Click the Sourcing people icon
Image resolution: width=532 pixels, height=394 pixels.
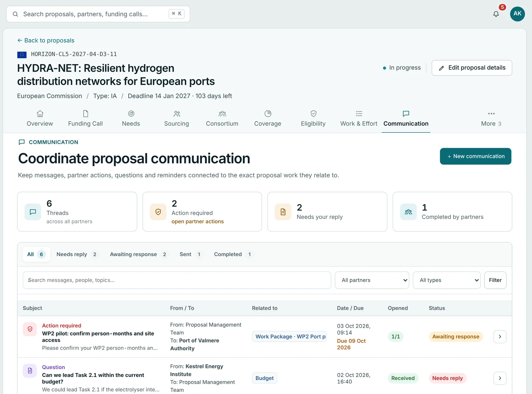(x=177, y=114)
